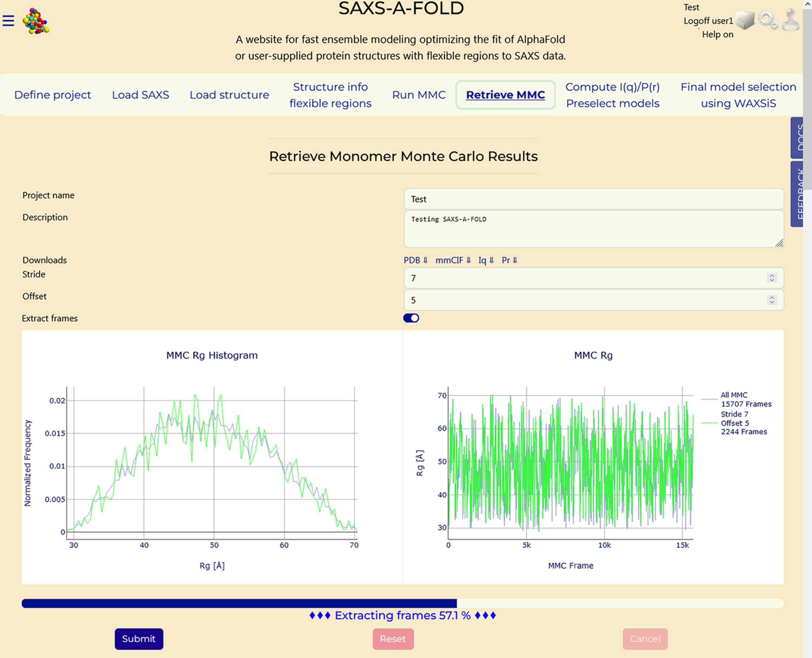Download Iq data link
812x658 pixels.
[x=486, y=260]
